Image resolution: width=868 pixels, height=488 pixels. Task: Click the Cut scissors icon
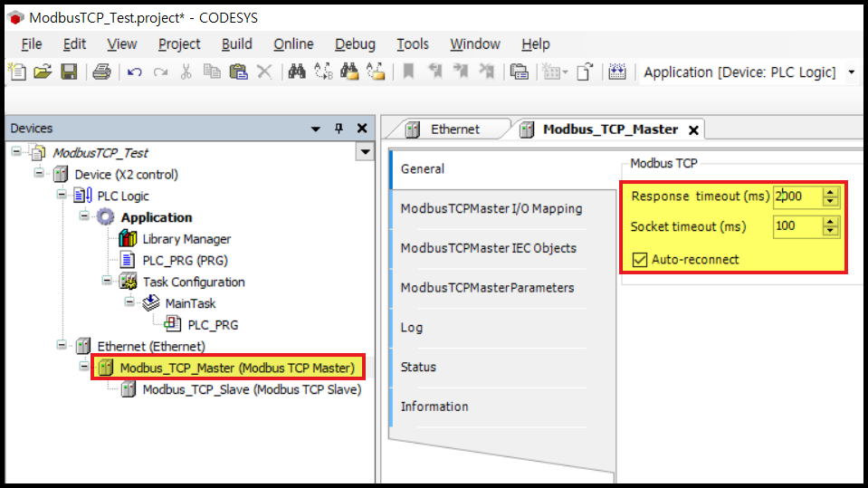186,72
